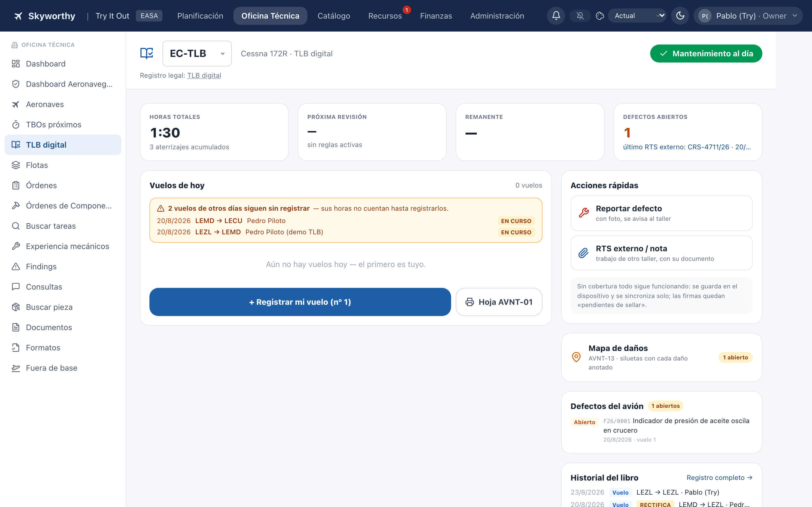This screenshot has height=507, width=812.
Task: Select the Aeronaves plane sidebar icon
Action: tap(16, 104)
